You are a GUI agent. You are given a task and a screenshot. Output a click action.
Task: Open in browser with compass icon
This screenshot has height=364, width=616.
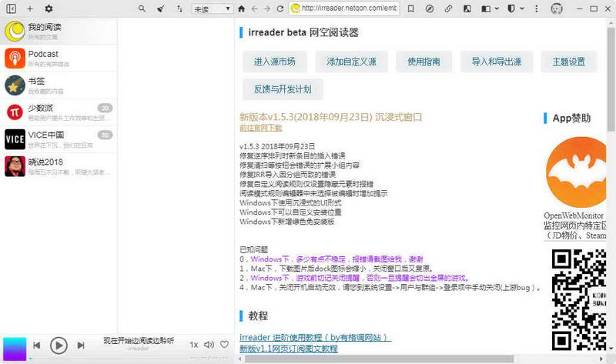[x=430, y=8]
